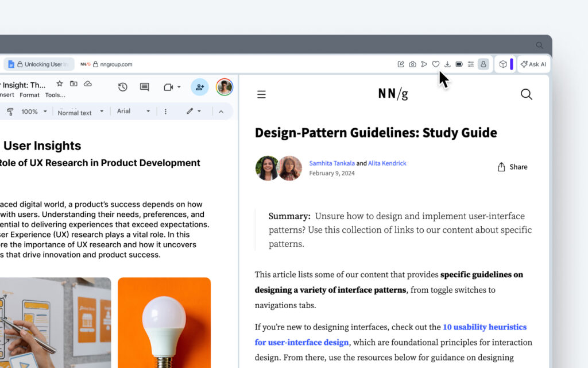Open the NN/g site search icon

527,94
